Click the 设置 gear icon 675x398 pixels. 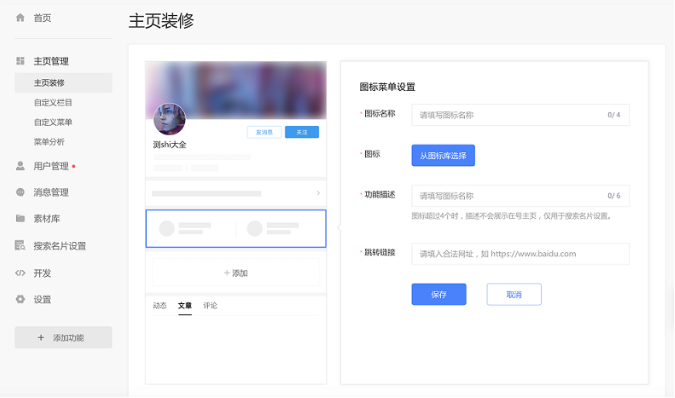20,299
